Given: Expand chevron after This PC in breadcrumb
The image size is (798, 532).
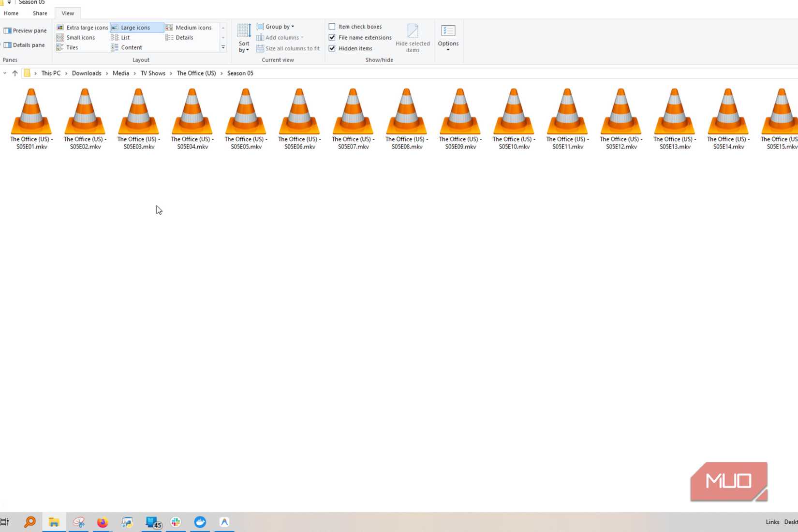Looking at the screenshot, I should tap(66, 74).
